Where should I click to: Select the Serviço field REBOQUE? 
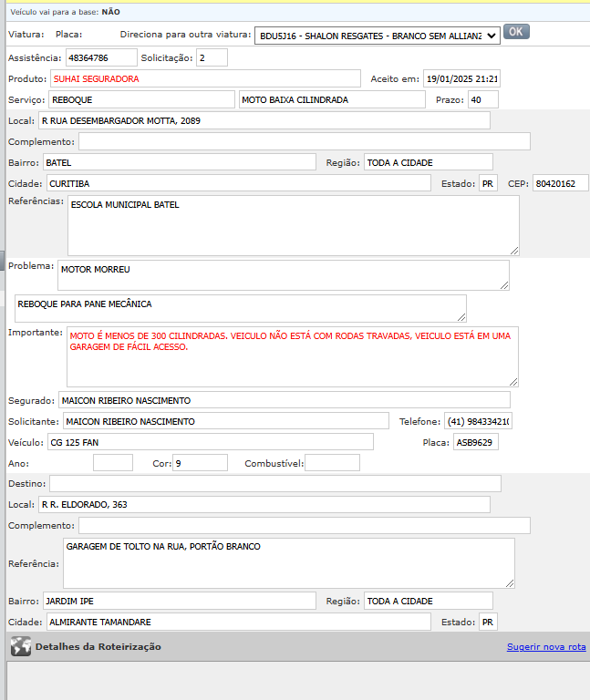141,99
